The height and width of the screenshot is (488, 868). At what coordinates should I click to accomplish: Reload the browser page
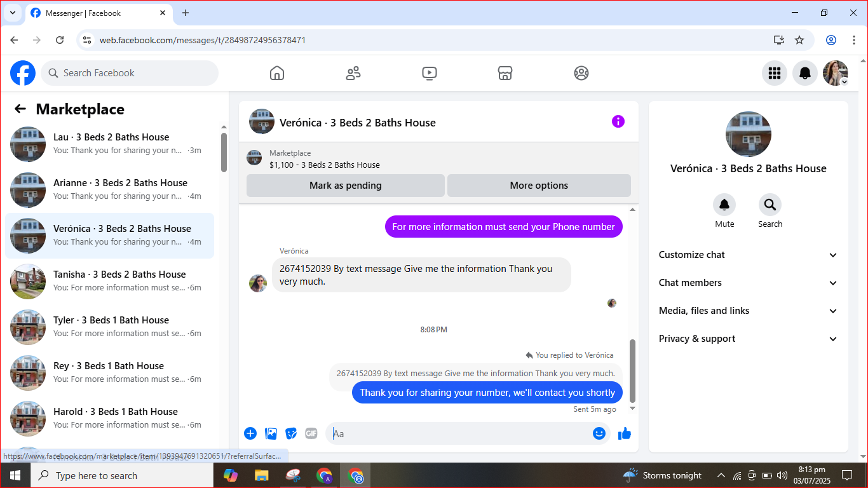(60, 40)
